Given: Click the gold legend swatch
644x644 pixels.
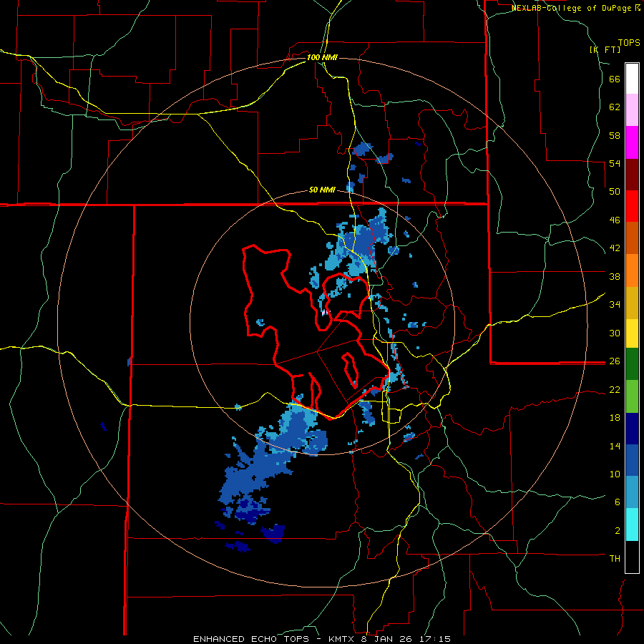Looking at the screenshot, I should (x=632, y=303).
